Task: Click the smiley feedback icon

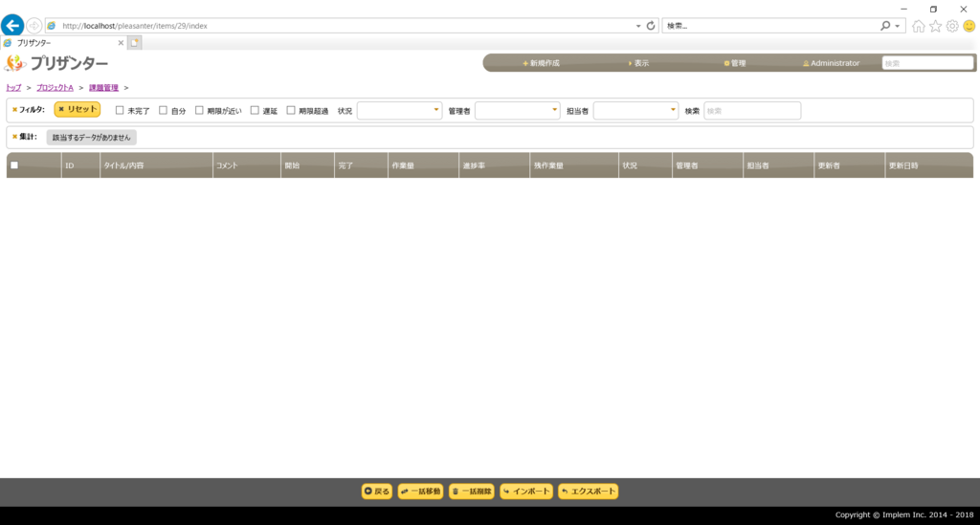Action: tap(969, 26)
